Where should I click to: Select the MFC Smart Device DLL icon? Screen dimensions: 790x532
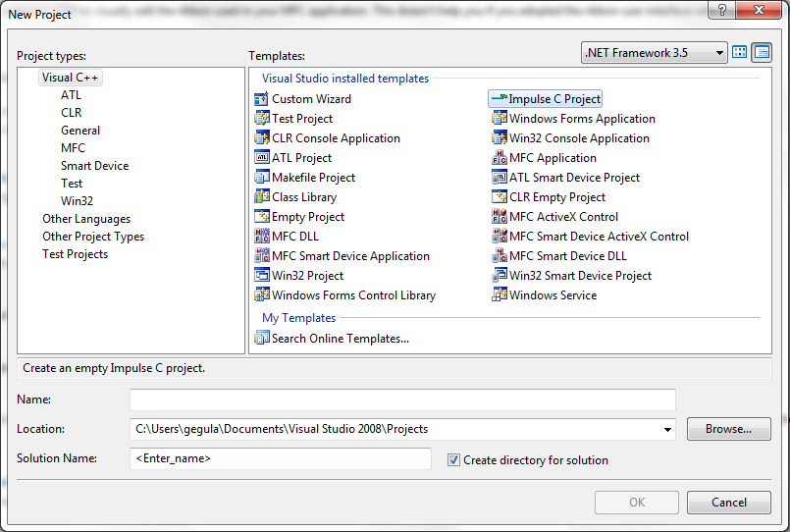point(499,256)
